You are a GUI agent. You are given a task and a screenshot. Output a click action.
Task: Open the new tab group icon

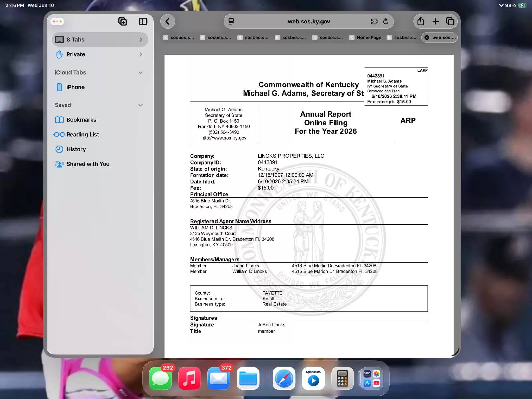pos(123,22)
